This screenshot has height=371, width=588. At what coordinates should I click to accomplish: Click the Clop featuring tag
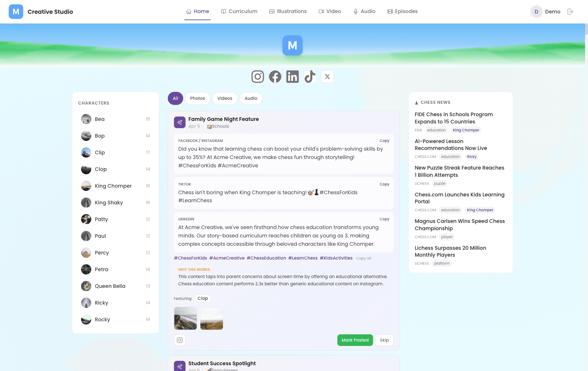click(x=203, y=298)
